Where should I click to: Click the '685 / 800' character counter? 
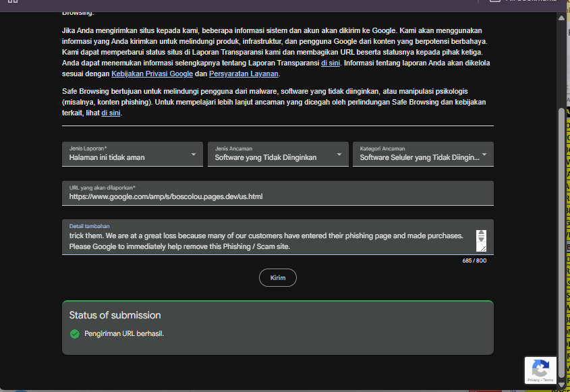point(474,260)
